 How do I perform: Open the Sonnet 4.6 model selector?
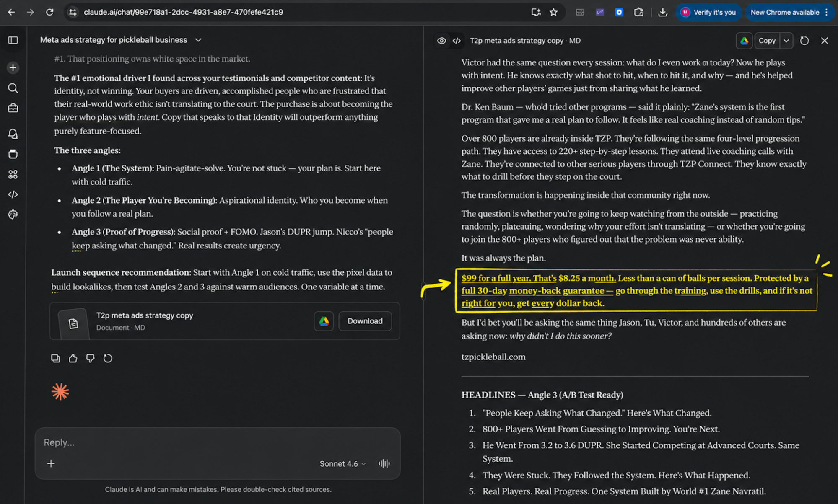pos(343,464)
